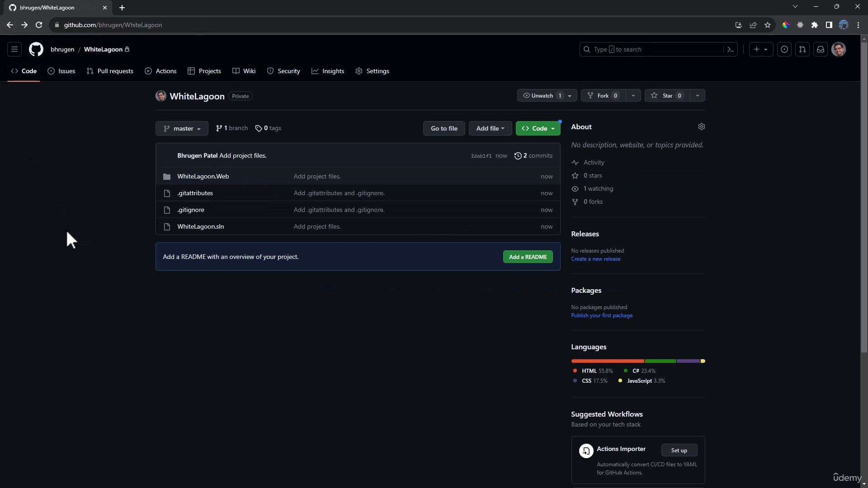This screenshot has height=488, width=868.
Task: Click the purple CSS segment of language bar
Action: pos(689,361)
